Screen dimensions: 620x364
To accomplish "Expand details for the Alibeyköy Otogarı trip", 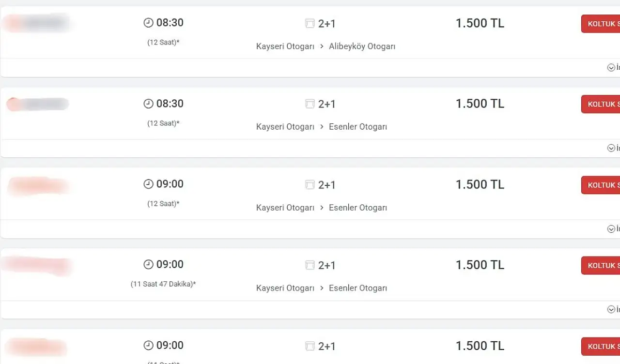I will (x=611, y=68).
